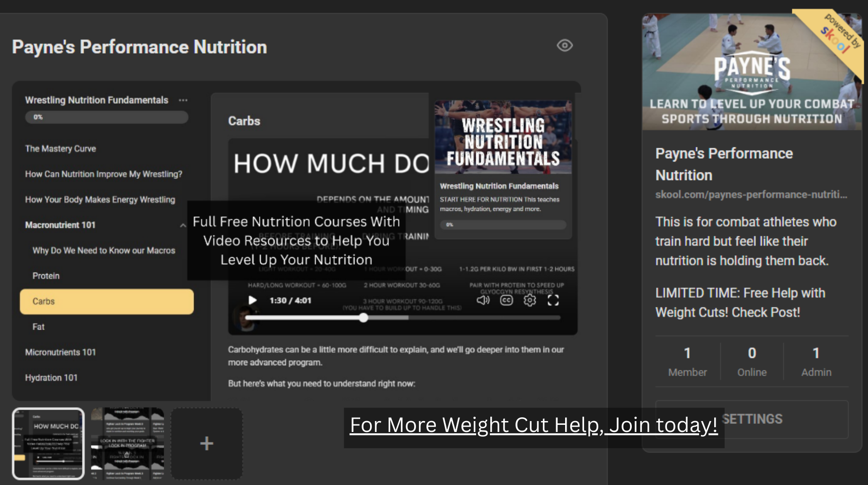Open Micronutrients 101 section

(61, 352)
